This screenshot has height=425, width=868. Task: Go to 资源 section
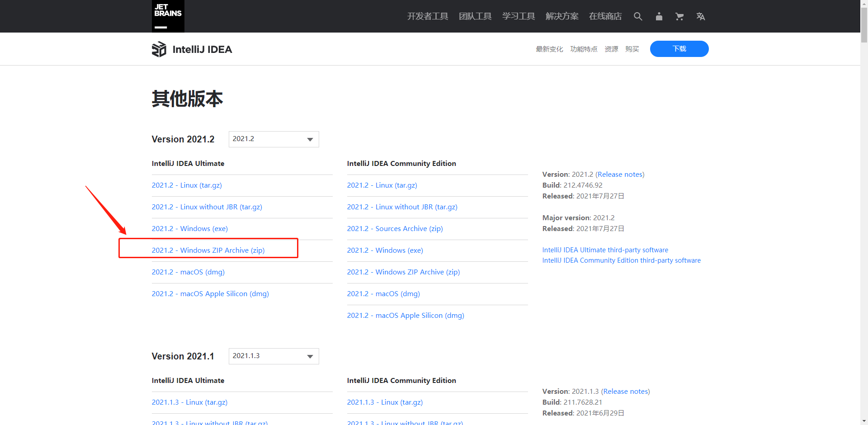tap(611, 49)
